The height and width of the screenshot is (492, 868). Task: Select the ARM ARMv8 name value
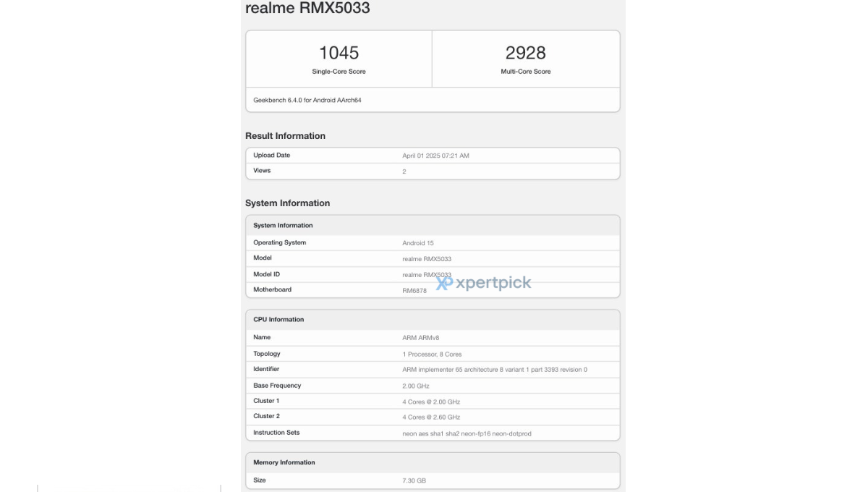click(x=422, y=338)
